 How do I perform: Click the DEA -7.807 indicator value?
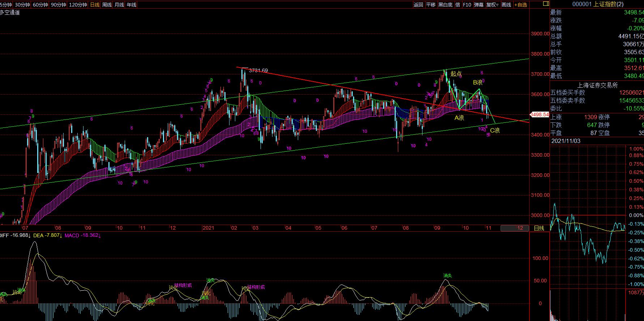(48, 235)
